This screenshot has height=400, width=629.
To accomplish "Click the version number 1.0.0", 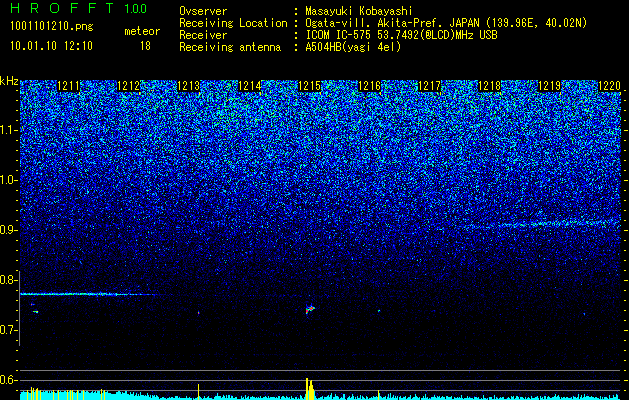I will click(135, 9).
